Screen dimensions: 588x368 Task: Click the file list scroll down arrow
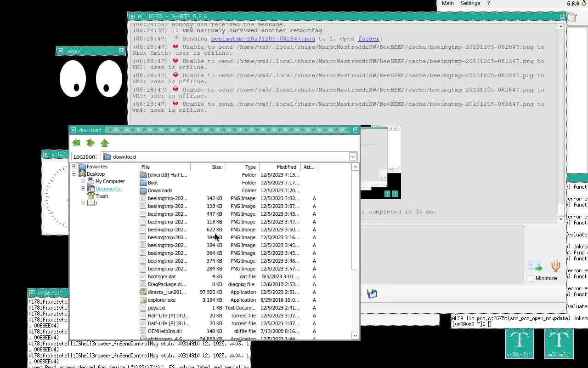tap(355, 335)
